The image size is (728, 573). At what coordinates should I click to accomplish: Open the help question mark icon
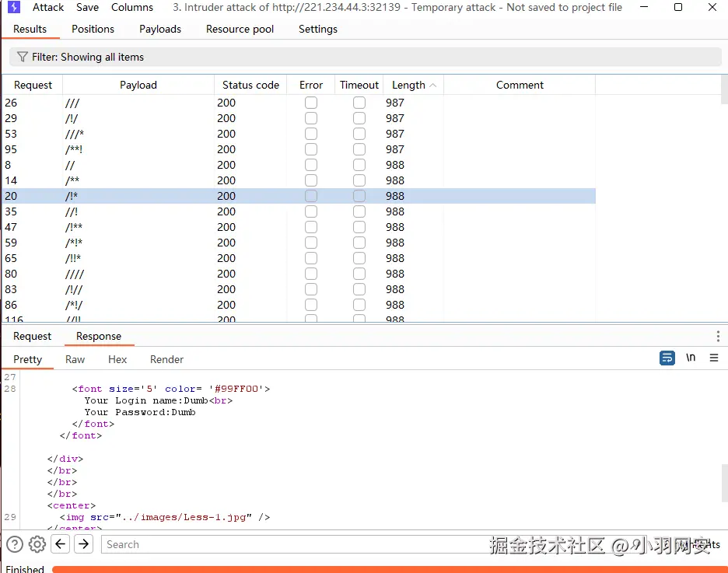[15, 544]
